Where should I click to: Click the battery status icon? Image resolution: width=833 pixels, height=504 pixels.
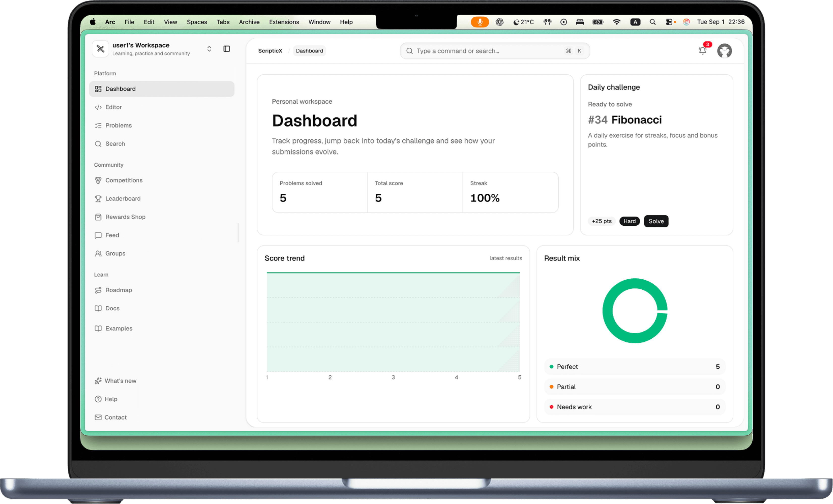(x=598, y=22)
